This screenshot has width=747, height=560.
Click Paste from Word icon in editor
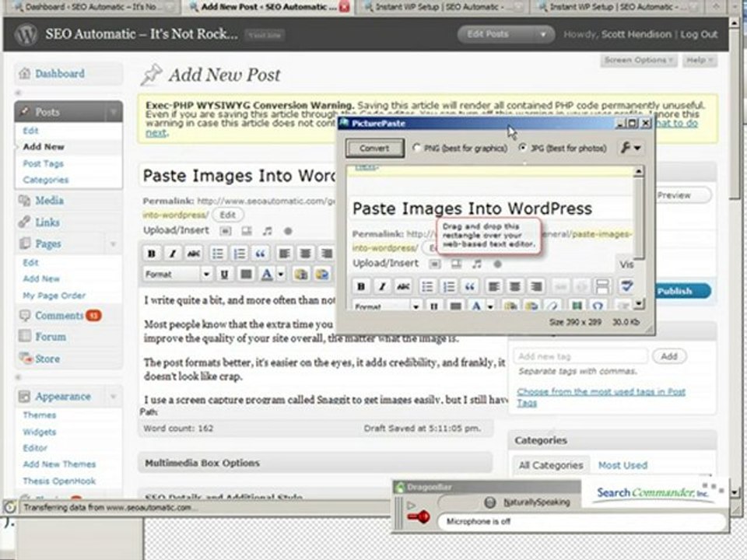[322, 275]
